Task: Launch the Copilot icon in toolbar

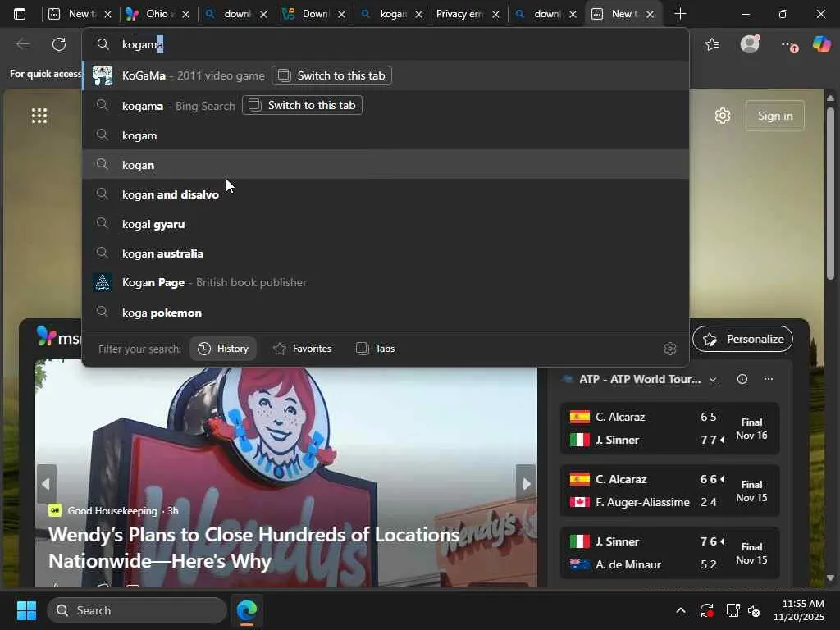Action: click(x=822, y=44)
